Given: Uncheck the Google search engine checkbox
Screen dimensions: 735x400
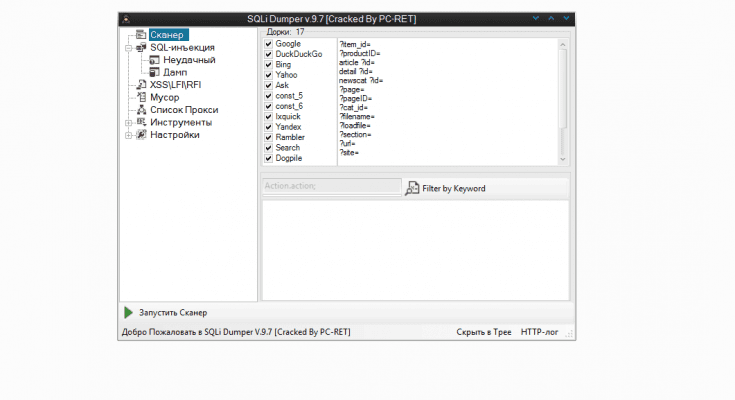Looking at the screenshot, I should (268, 44).
